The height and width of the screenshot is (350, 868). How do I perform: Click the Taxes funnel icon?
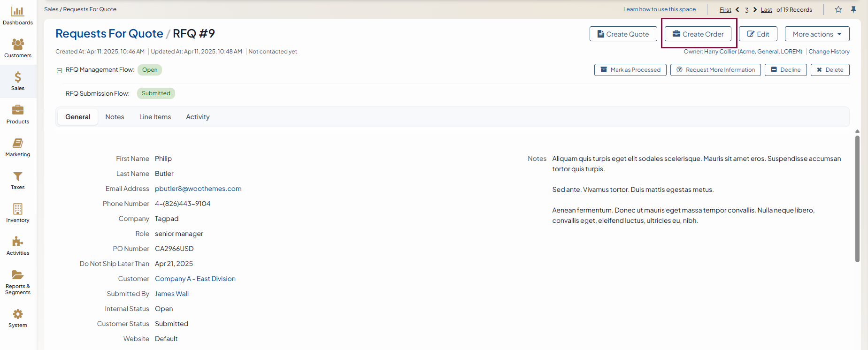click(x=18, y=176)
